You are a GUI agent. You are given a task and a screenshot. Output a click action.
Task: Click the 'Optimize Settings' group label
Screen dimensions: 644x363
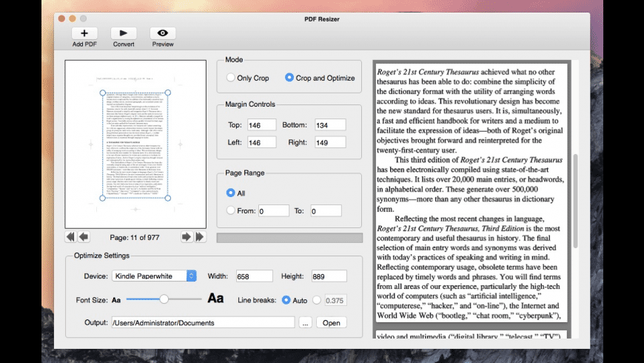pyautogui.click(x=102, y=256)
